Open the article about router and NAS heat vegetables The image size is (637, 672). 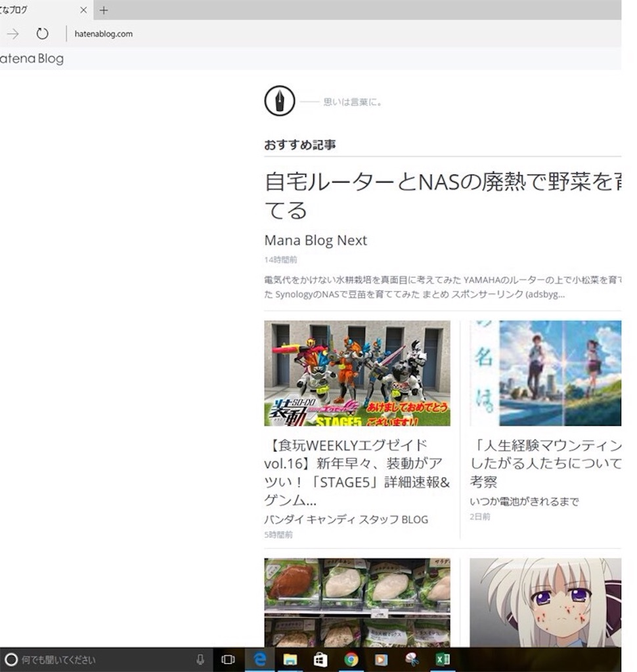443,196
